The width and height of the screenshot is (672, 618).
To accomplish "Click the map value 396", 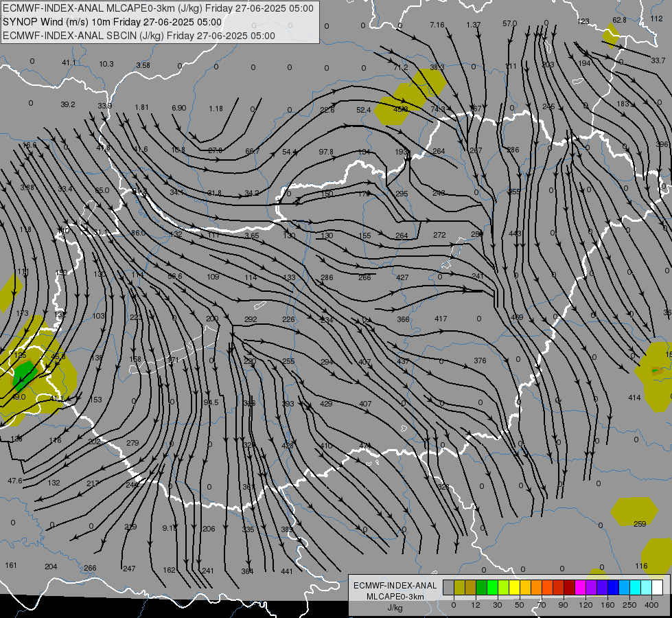I will [x=662, y=144].
